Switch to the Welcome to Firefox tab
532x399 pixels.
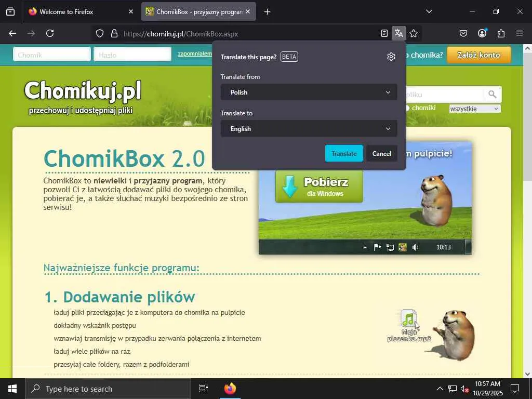click(x=79, y=11)
